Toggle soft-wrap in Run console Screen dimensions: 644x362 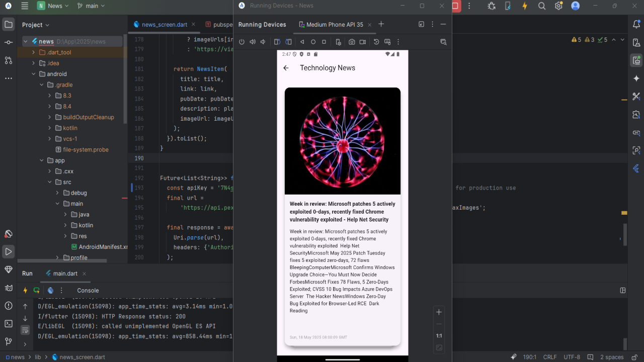(25, 330)
